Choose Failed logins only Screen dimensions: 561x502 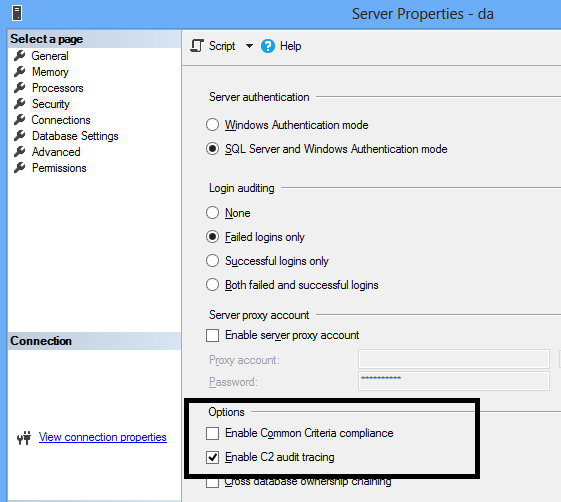coord(213,237)
